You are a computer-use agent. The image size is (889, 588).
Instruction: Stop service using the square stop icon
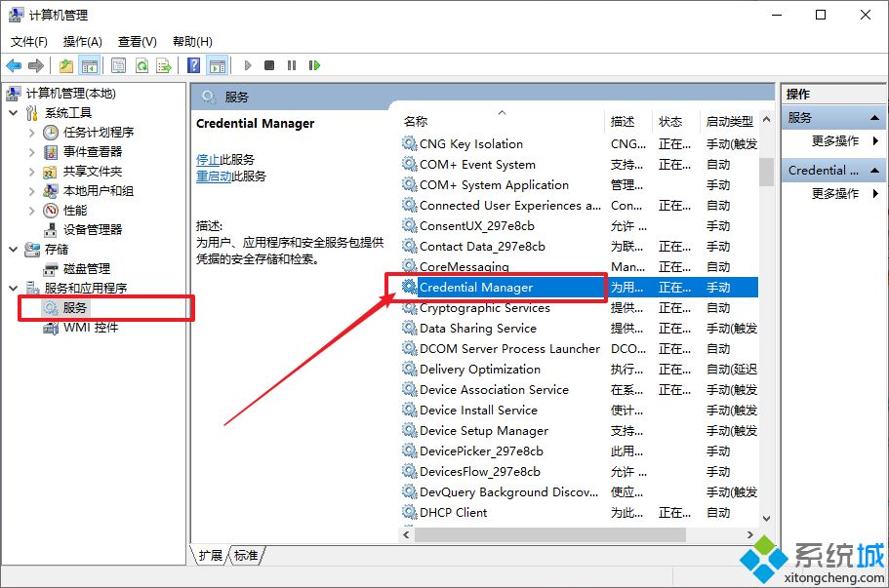pos(269,65)
